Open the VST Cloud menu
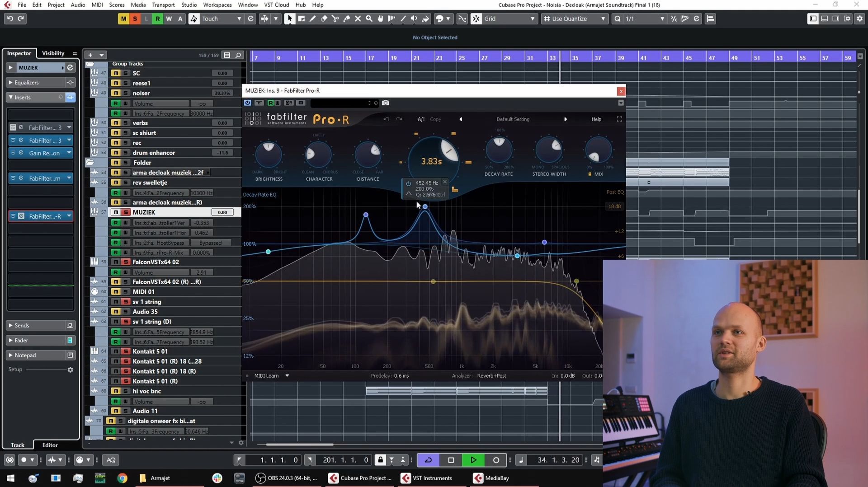868x487 pixels. coord(276,5)
